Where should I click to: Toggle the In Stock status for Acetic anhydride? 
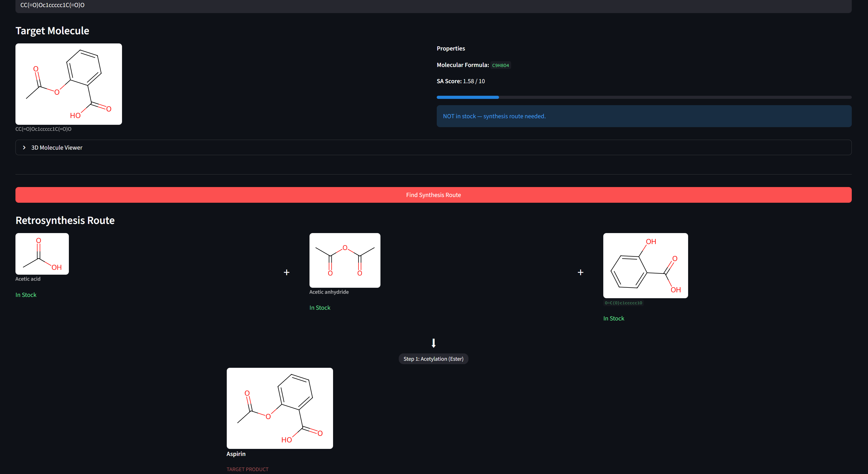pos(319,307)
